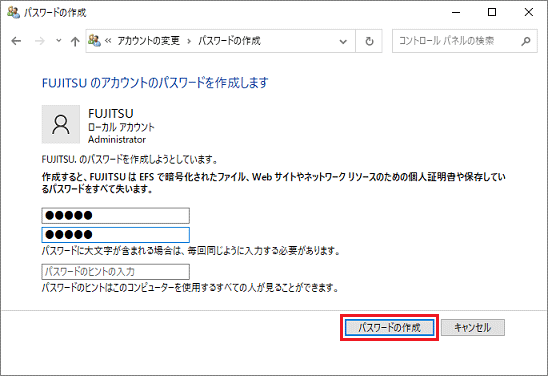Open the アカウントの変更 breadcrumb
The height and width of the screenshot is (376, 548).
click(149, 41)
